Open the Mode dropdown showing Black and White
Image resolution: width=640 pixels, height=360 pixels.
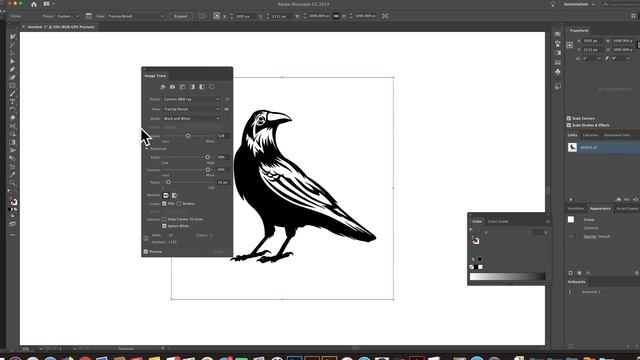[191, 118]
